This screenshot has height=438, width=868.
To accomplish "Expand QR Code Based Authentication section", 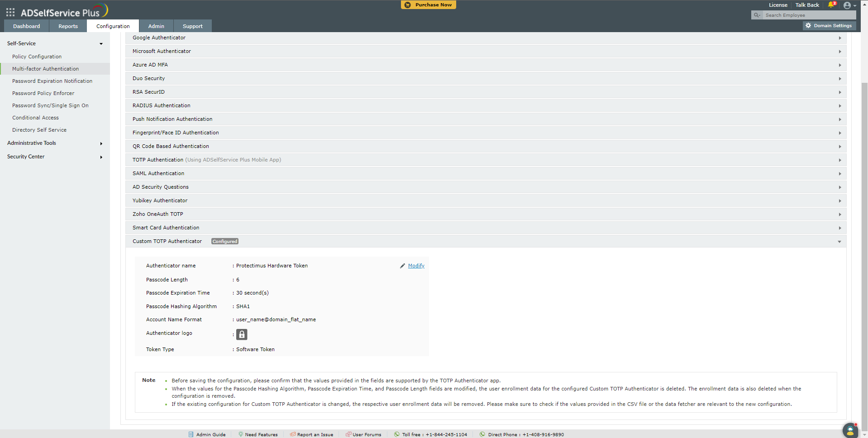I will tap(486, 146).
